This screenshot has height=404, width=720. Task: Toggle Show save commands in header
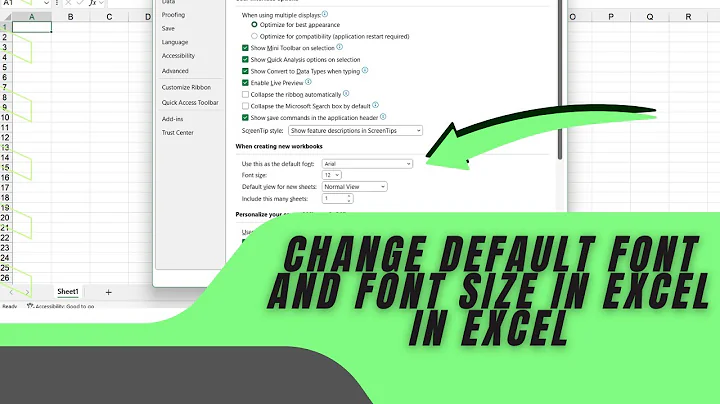[245, 118]
